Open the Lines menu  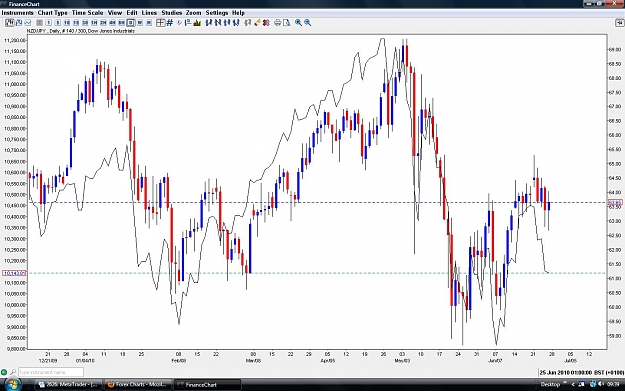(x=149, y=13)
